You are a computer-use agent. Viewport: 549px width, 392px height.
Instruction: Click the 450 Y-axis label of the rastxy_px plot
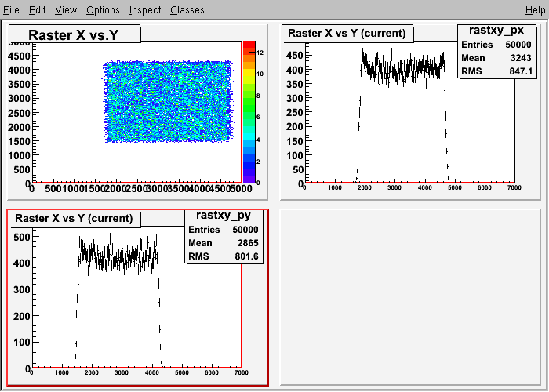pyautogui.click(x=294, y=56)
